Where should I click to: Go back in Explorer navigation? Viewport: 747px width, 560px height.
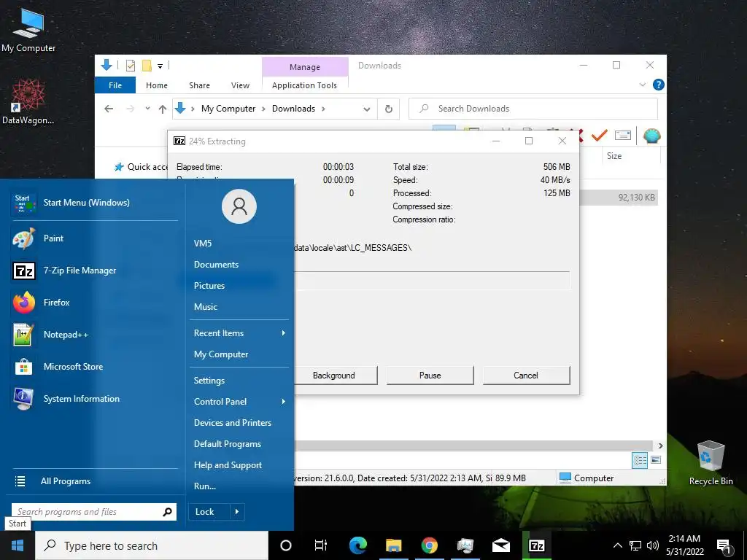pyautogui.click(x=109, y=109)
